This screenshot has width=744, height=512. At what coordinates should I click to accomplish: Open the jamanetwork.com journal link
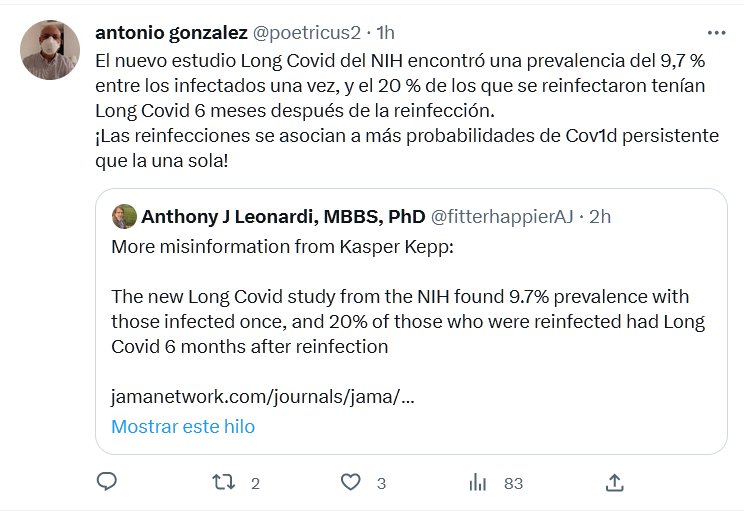pos(262,397)
